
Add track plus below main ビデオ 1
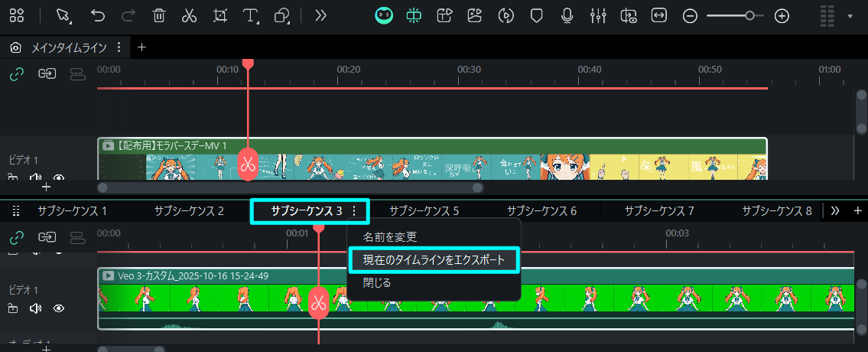pyautogui.click(x=47, y=187)
